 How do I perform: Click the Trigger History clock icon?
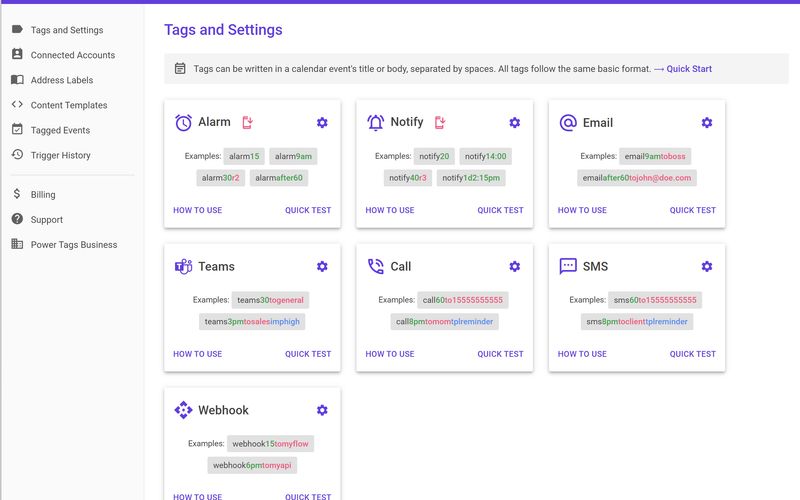click(x=17, y=154)
